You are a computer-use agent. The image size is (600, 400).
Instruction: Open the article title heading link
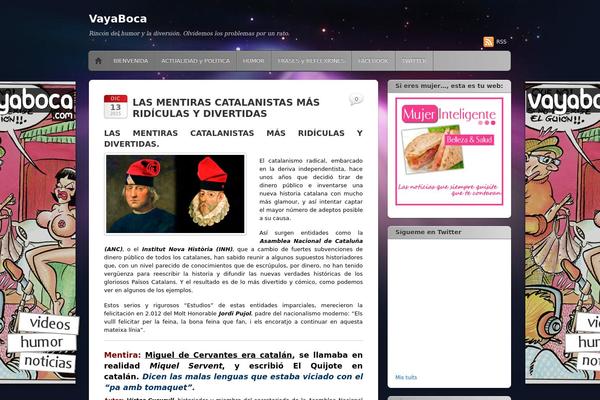(x=226, y=108)
